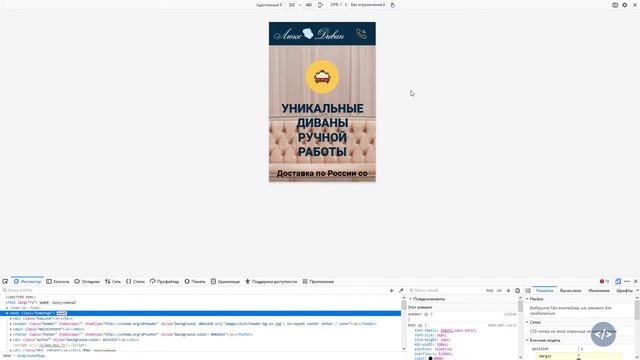The height and width of the screenshot is (360, 640).
Task: Click the viewport width field 320
Action: coord(291,5)
